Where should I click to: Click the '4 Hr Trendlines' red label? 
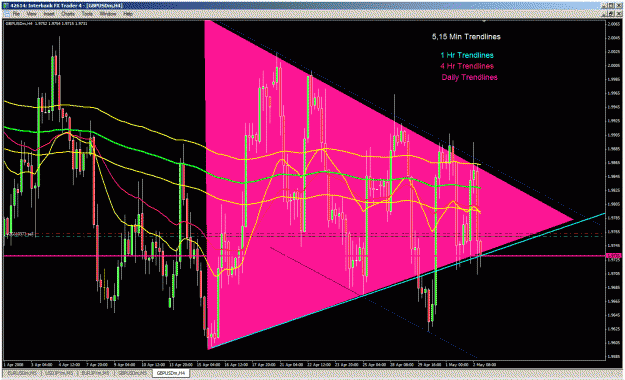point(467,66)
